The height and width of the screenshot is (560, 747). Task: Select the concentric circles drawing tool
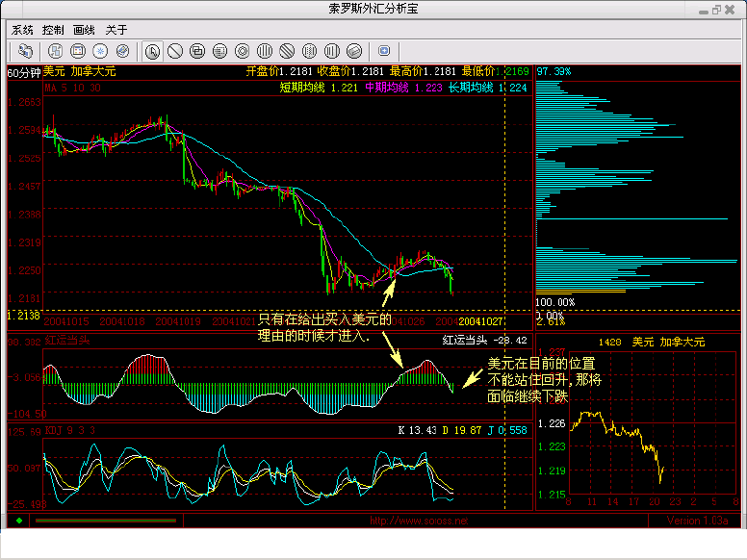[243, 50]
